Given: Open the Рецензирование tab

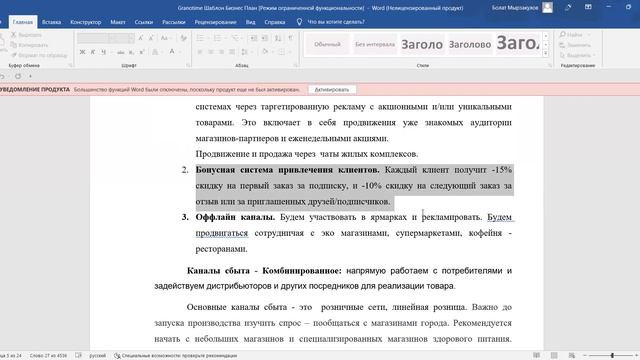Looking at the screenshot, I should point(216,22).
